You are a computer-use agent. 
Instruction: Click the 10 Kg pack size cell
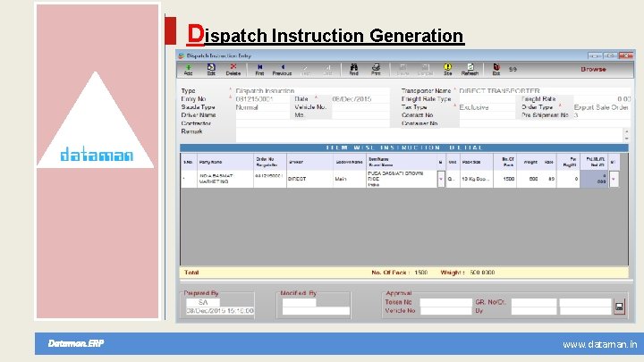[477, 180]
